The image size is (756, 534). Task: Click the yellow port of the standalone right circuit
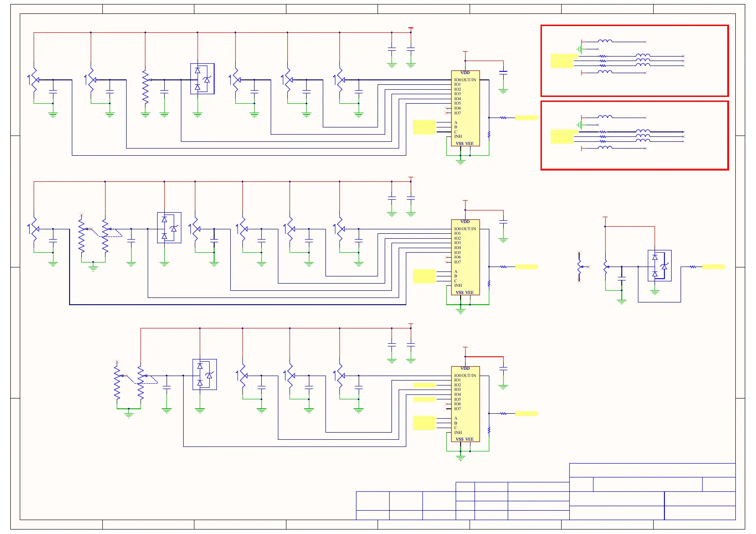[714, 267]
